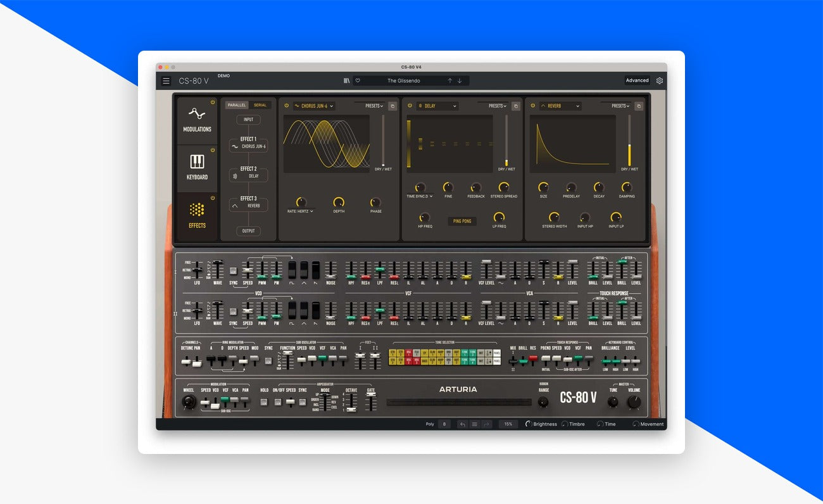Open the Time Sync.D mode dropdown

[x=420, y=196]
